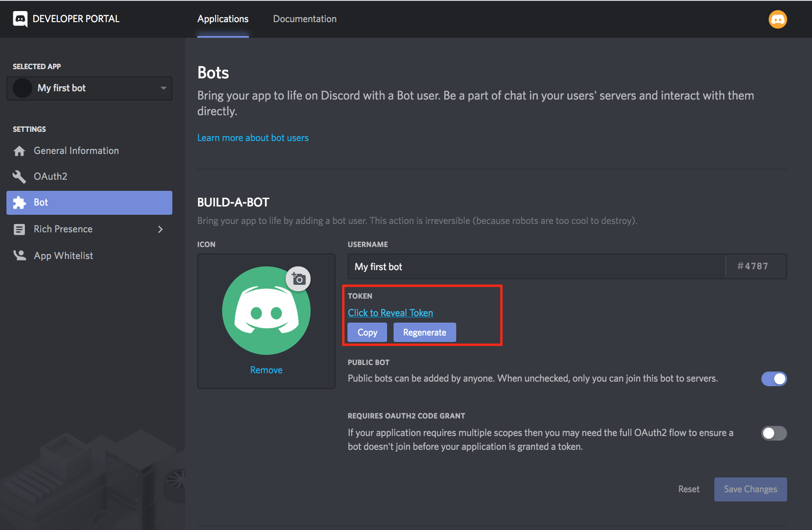Click the OAuth2 wrench icon
812x530 pixels.
(x=19, y=177)
